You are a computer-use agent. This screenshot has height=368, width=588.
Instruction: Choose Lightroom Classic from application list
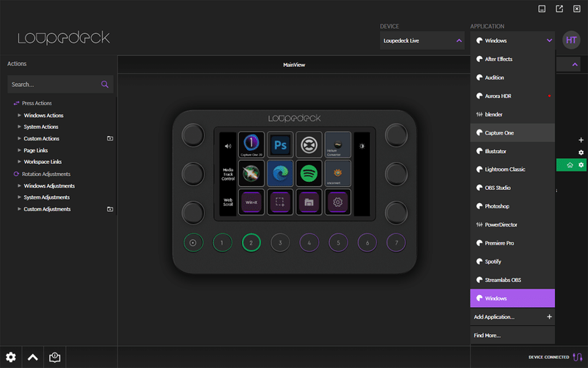[512, 169]
